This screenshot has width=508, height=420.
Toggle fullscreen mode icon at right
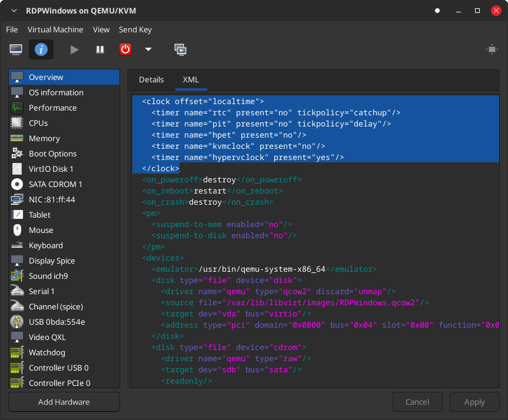[492, 49]
